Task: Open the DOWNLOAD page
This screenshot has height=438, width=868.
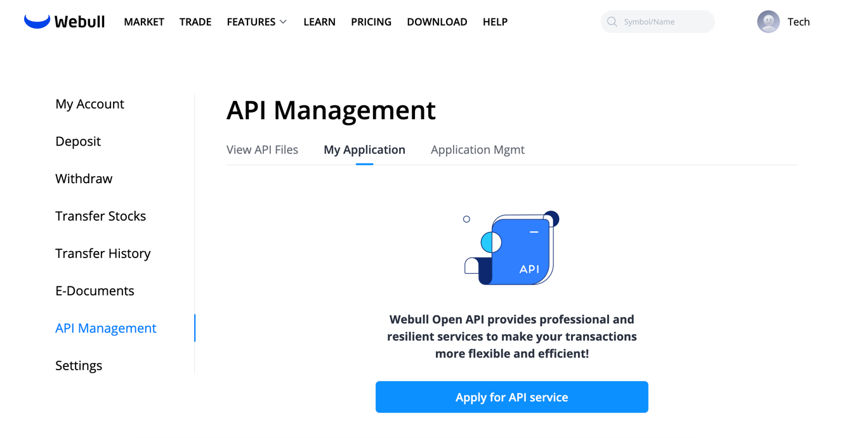Action: point(437,22)
